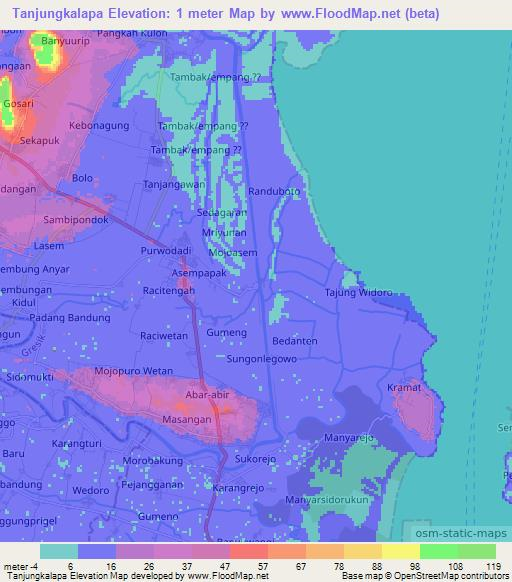Click the 'Mojoasem' label
This screenshot has width=512, height=582.
[x=233, y=253]
